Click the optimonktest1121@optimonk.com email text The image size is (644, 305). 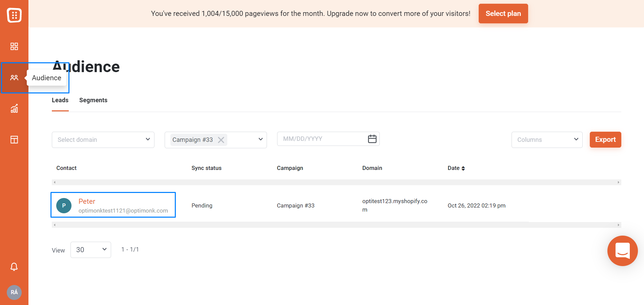pyautogui.click(x=123, y=211)
